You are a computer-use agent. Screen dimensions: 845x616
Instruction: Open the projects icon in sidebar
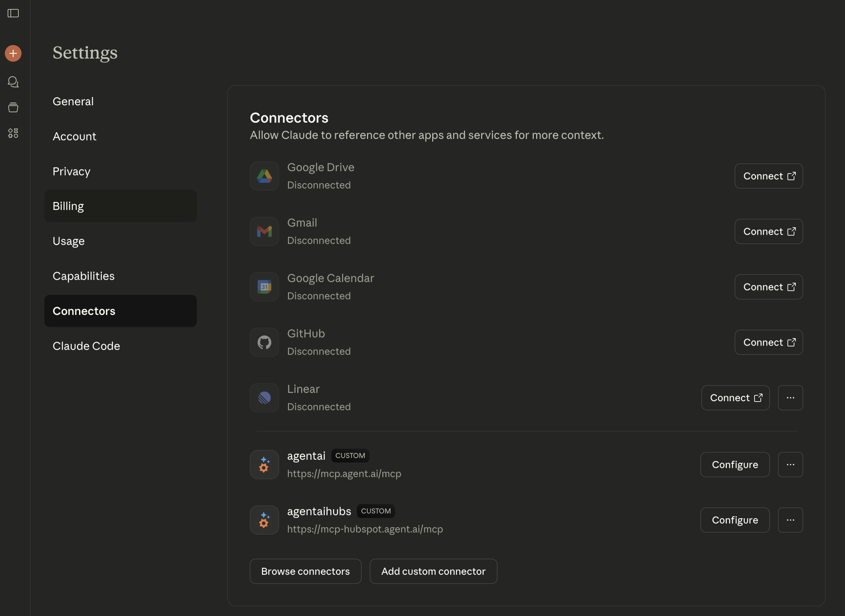[x=13, y=107]
